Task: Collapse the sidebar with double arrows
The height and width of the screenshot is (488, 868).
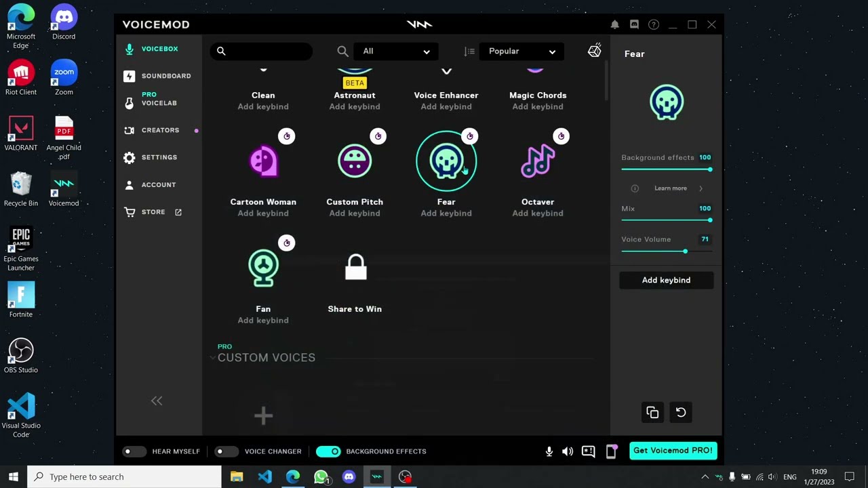Action: (157, 401)
